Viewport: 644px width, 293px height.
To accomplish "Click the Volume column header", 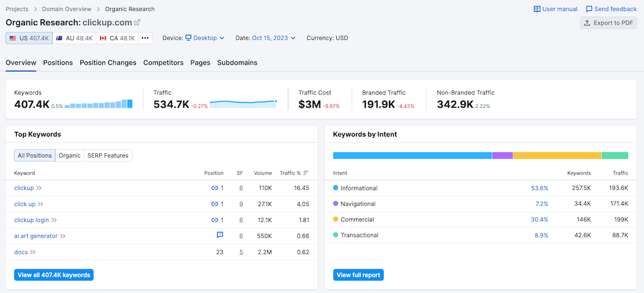I will tap(263, 173).
